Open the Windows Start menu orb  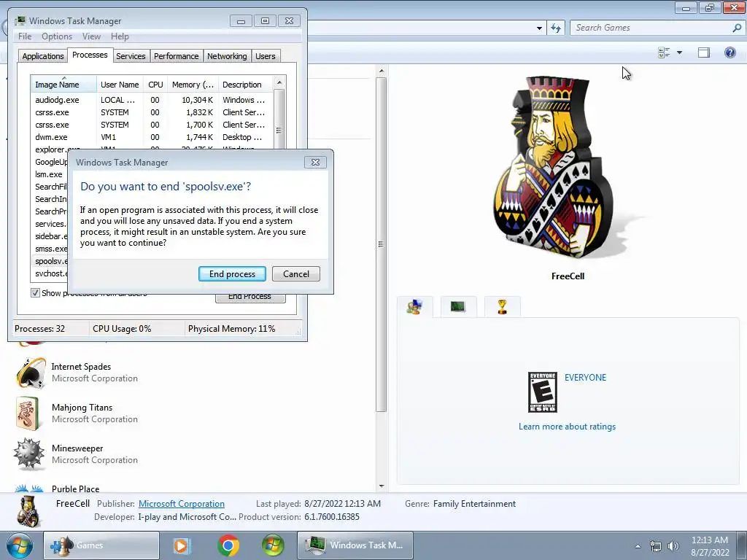click(x=20, y=545)
